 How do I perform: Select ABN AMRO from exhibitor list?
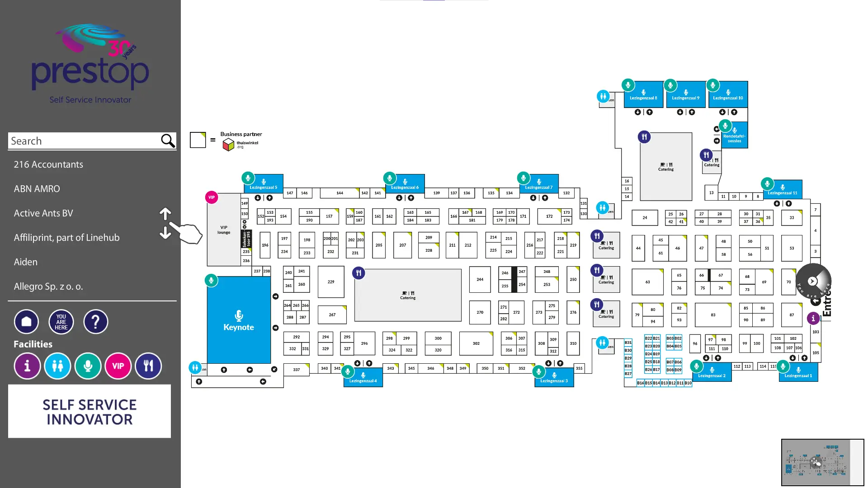[37, 188]
